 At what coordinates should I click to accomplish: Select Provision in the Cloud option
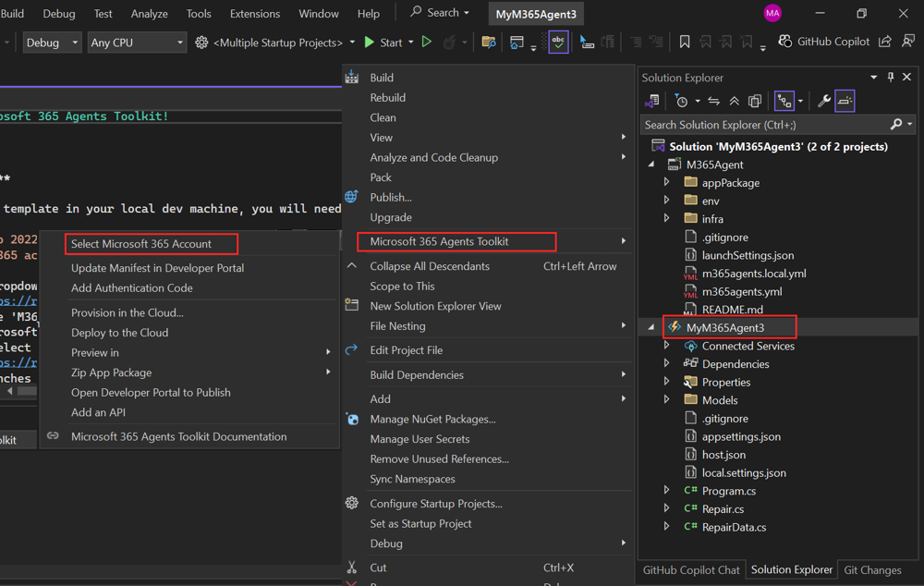point(128,312)
